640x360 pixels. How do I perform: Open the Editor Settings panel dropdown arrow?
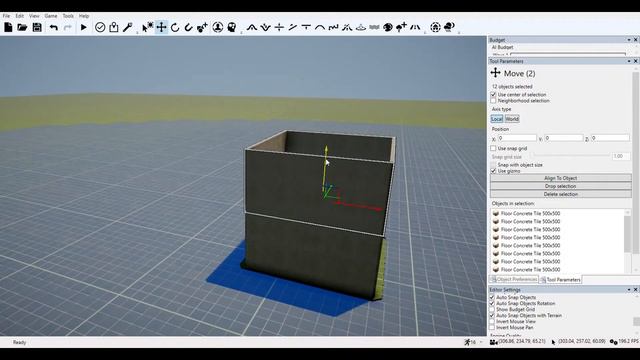click(x=629, y=290)
